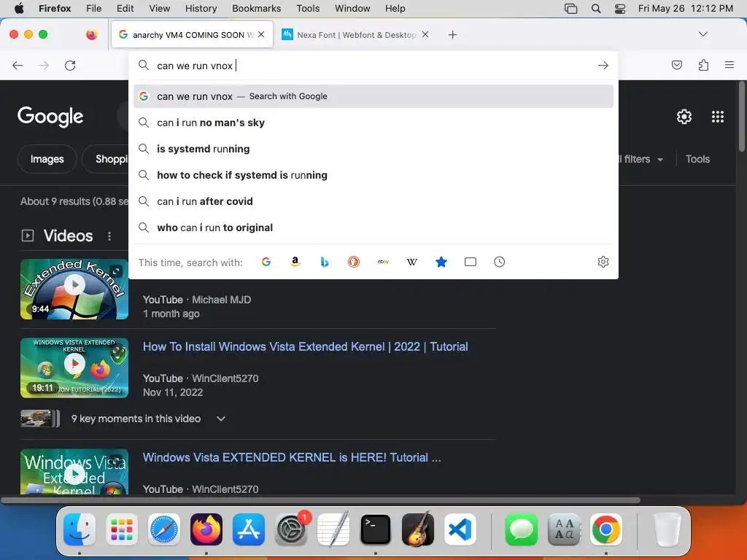Open Font Book from the Dock

point(564,529)
